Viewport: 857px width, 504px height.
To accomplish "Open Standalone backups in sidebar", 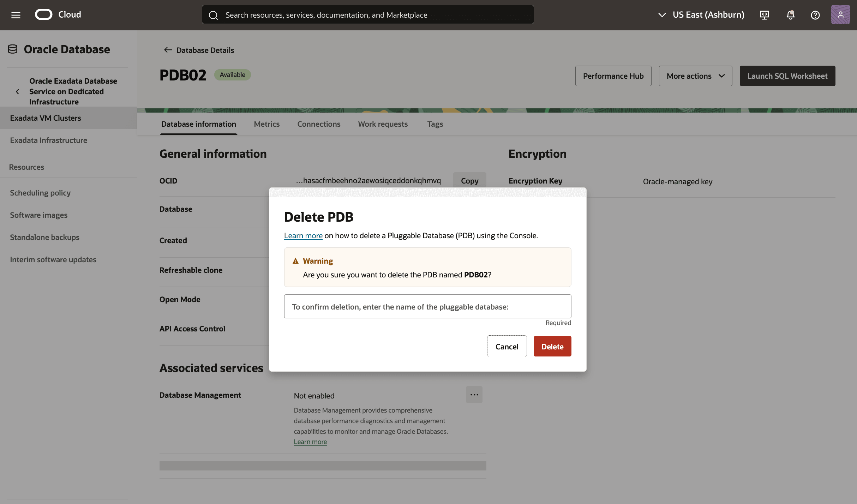I will 44,237.
